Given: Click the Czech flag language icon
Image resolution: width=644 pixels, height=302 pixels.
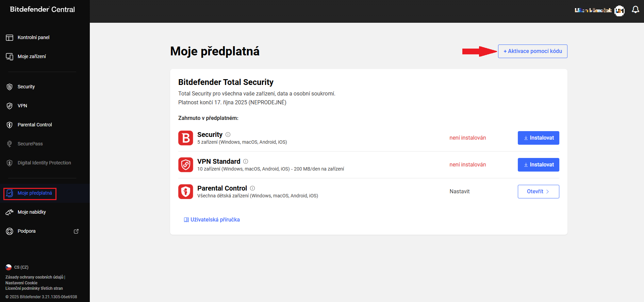Looking at the screenshot, I should [x=9, y=267].
